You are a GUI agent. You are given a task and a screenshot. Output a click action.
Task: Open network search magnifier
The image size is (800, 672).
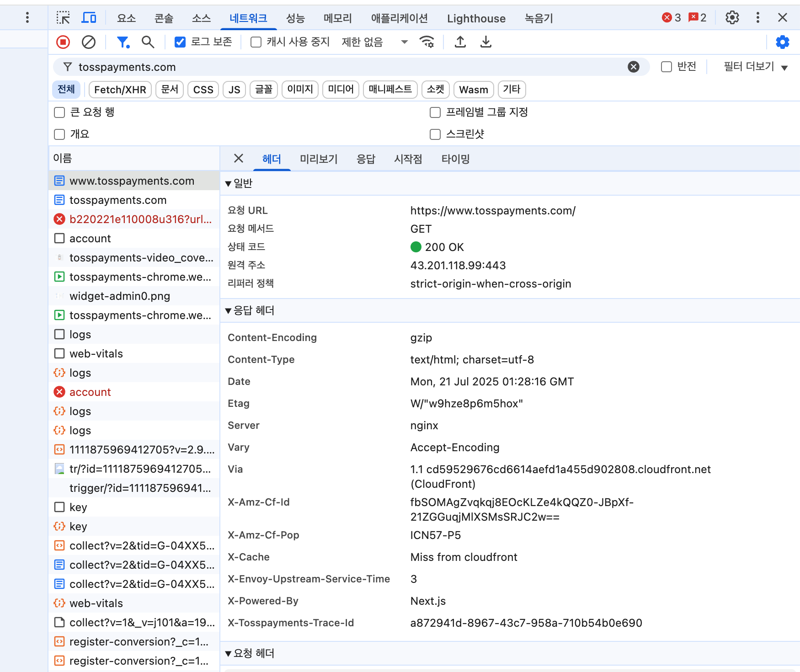(148, 42)
